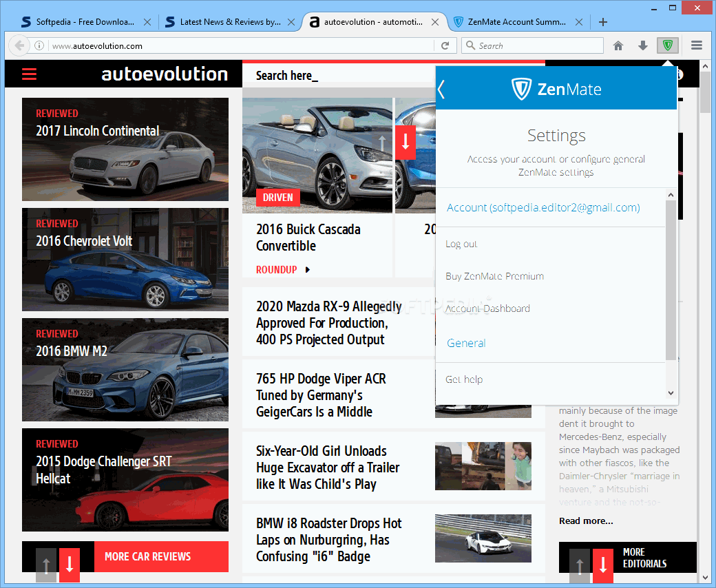Open the 2016 Chevrolet Volt review

(125, 260)
